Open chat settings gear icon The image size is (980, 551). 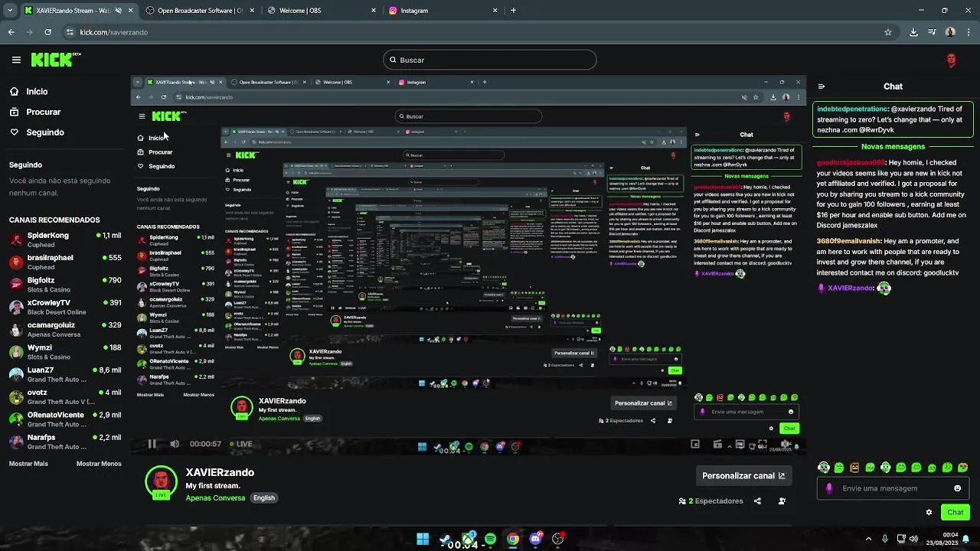929,513
